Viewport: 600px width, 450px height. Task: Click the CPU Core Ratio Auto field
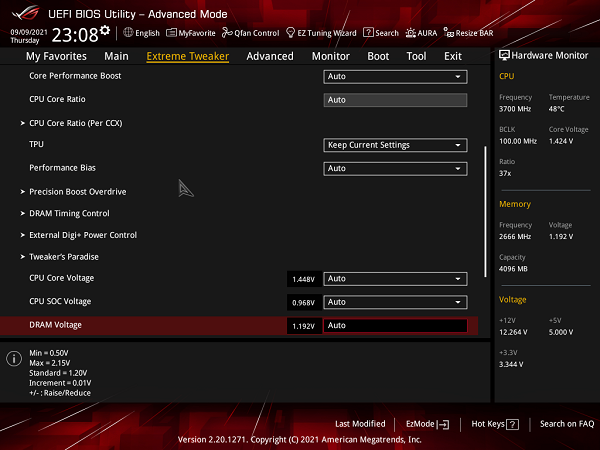click(x=395, y=100)
